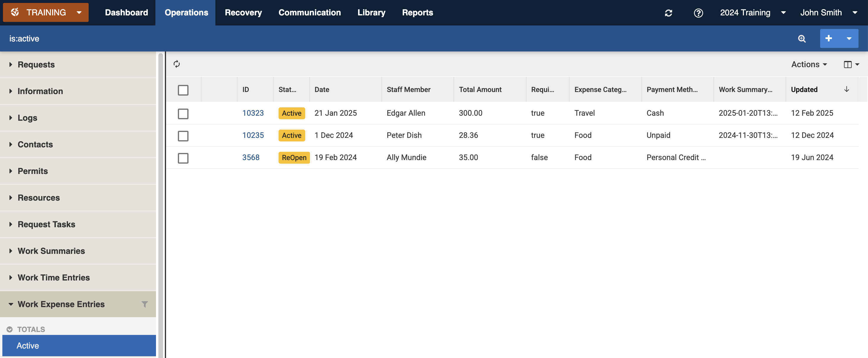Click the Updated column sort arrow

(846, 89)
